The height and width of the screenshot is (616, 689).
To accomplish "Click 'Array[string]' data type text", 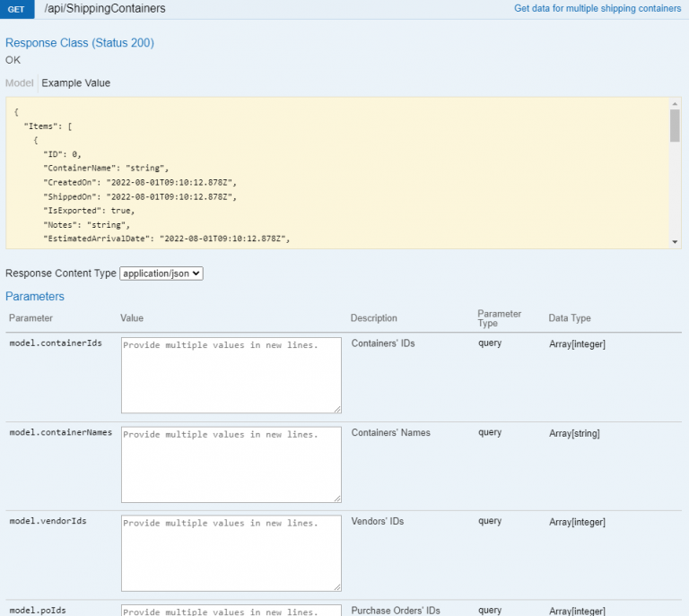I will point(574,433).
